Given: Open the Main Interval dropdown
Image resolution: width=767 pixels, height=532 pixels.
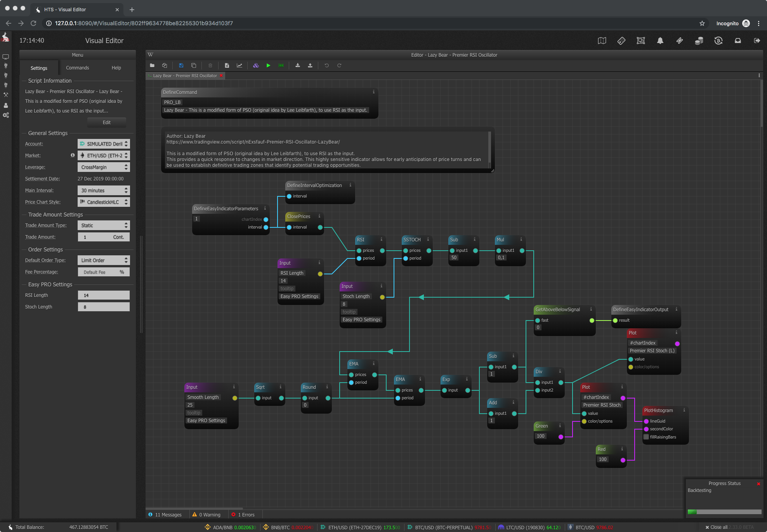Looking at the screenshot, I should [x=104, y=190].
